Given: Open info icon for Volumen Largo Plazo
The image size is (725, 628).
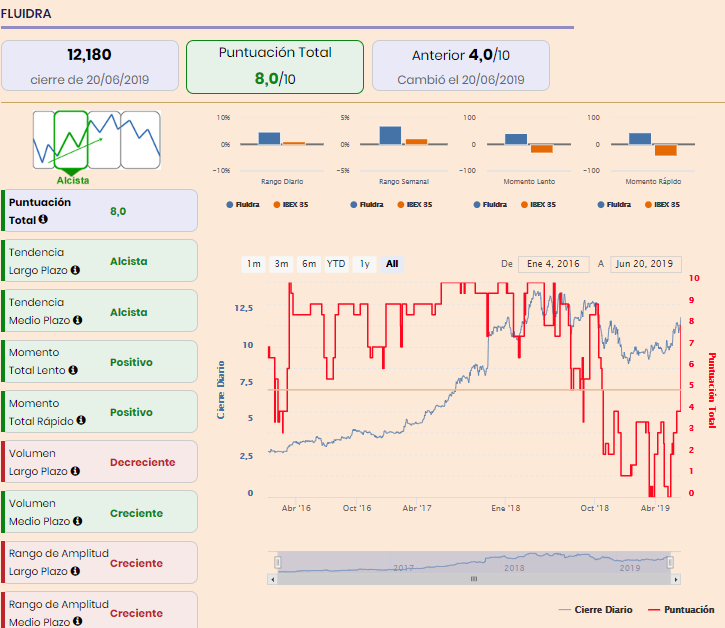Looking at the screenshot, I should 75,471.
